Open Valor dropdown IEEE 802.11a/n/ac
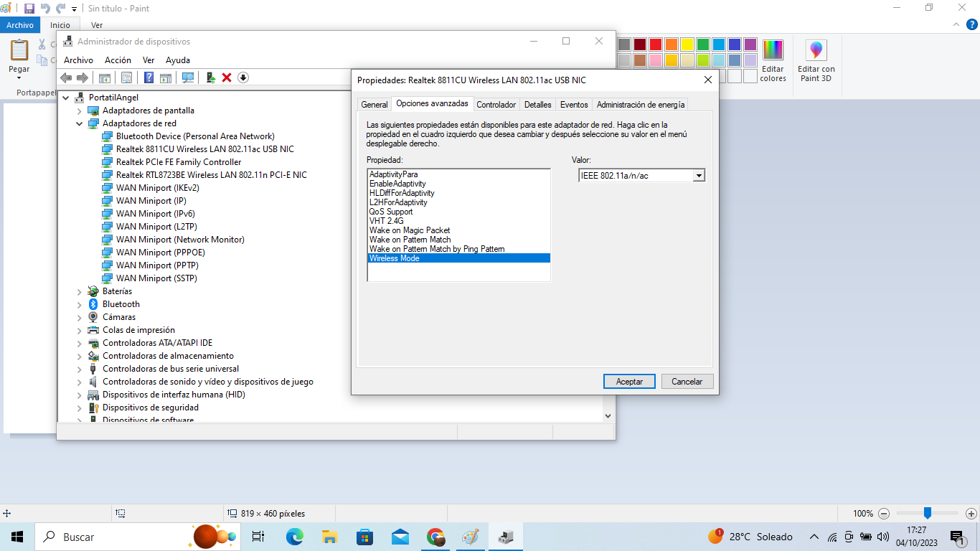 point(699,176)
